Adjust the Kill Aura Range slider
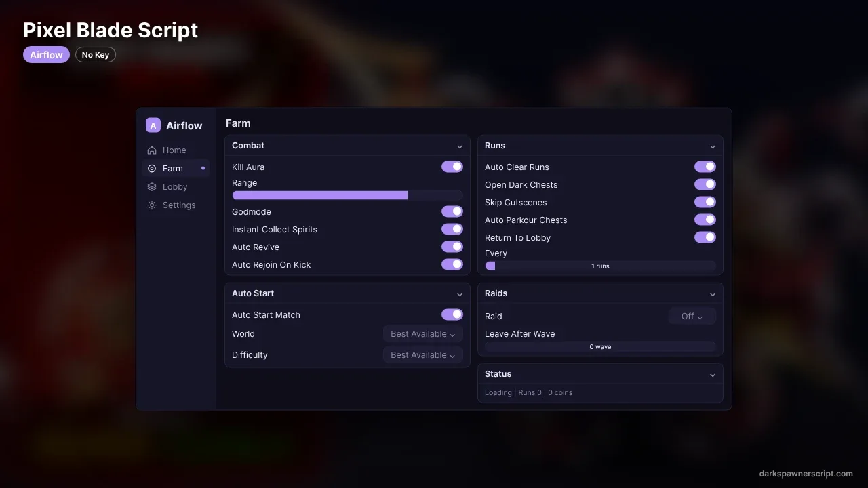This screenshot has height=488, width=868. point(347,195)
